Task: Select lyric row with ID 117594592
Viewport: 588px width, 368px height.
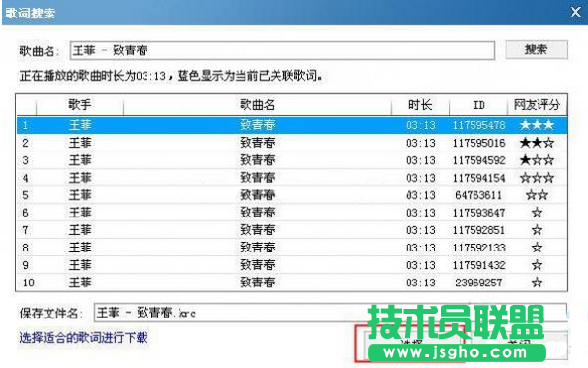Action: tap(292, 160)
